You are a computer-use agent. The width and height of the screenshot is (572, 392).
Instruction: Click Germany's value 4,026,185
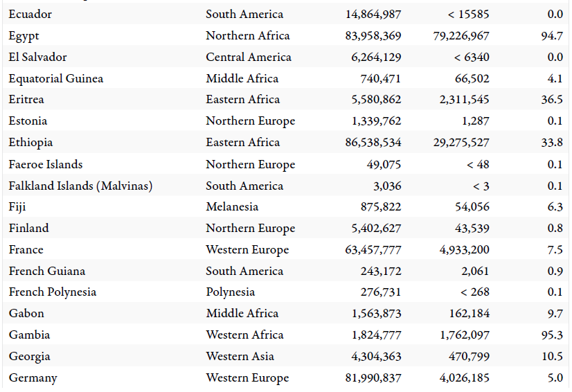click(x=464, y=377)
